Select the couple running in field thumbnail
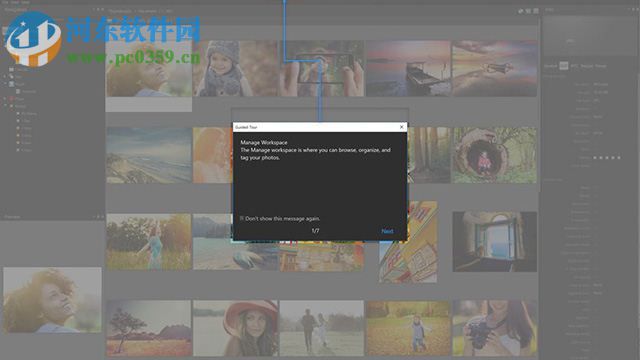 coord(322,328)
